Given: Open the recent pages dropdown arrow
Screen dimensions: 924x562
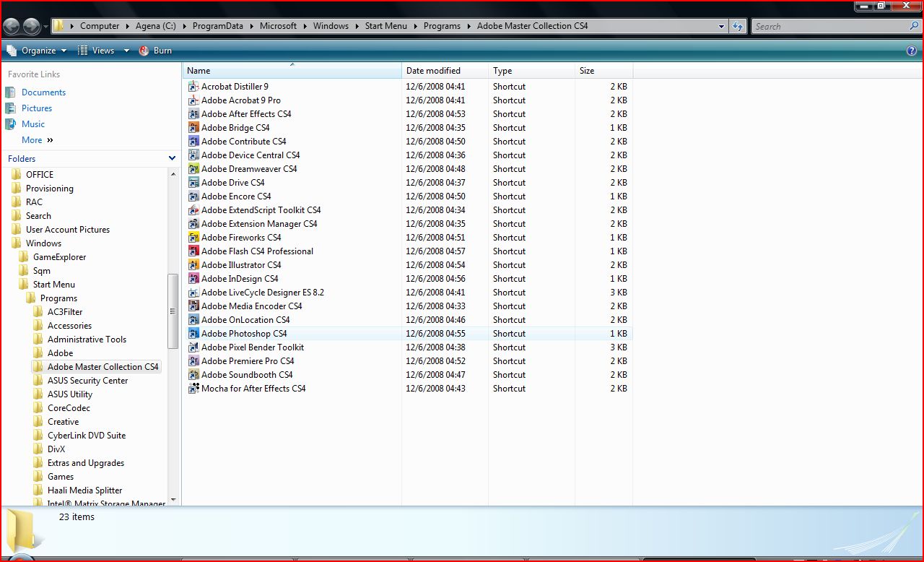Looking at the screenshot, I should (46, 27).
